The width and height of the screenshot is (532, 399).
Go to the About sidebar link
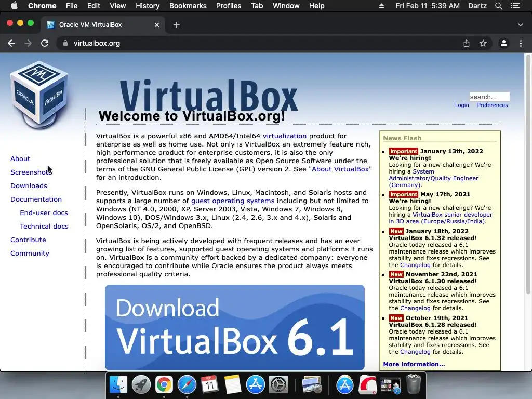pyautogui.click(x=20, y=159)
